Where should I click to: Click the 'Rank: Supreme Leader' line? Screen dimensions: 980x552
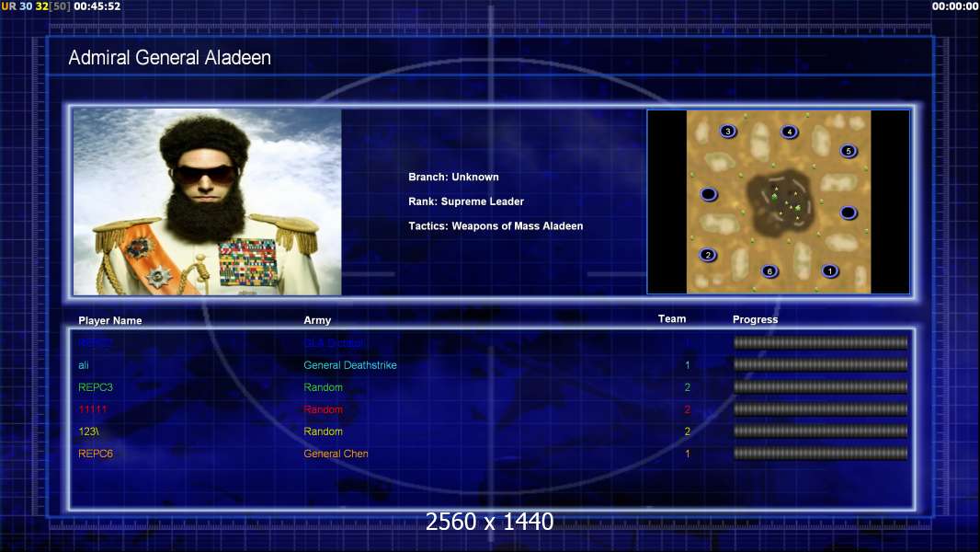pos(465,201)
